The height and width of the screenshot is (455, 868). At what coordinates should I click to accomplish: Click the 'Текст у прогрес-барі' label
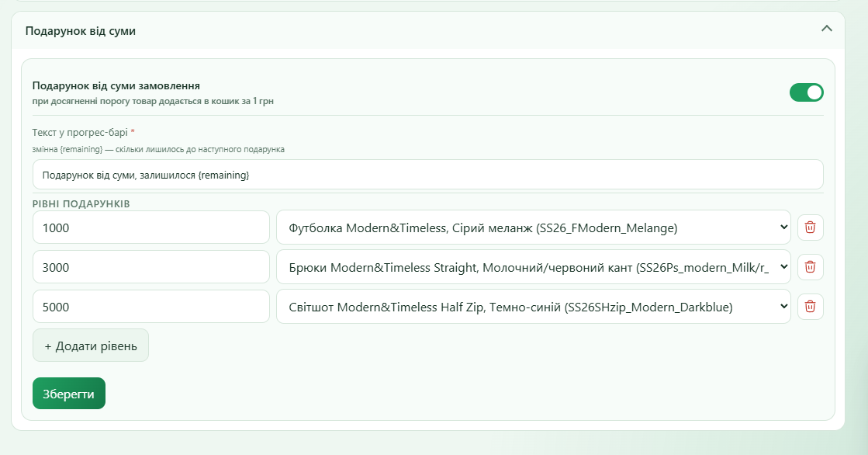[x=80, y=133]
